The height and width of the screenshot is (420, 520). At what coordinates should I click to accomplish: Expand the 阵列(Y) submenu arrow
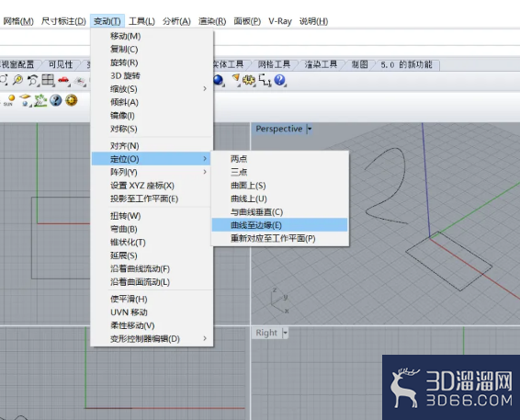coord(205,172)
